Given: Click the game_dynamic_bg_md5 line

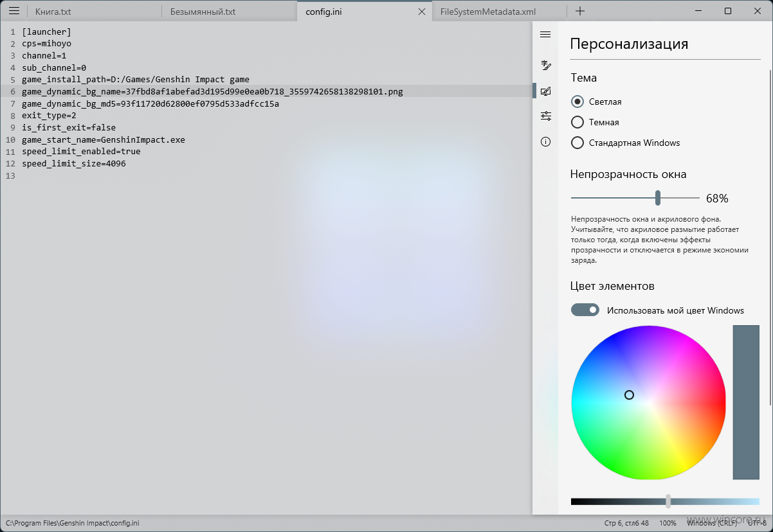Looking at the screenshot, I should (150, 103).
